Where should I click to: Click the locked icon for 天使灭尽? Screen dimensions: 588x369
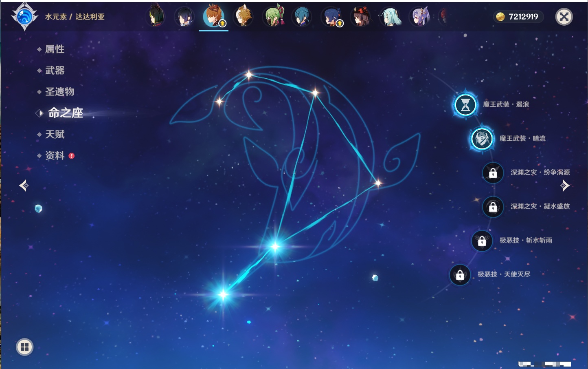(460, 275)
